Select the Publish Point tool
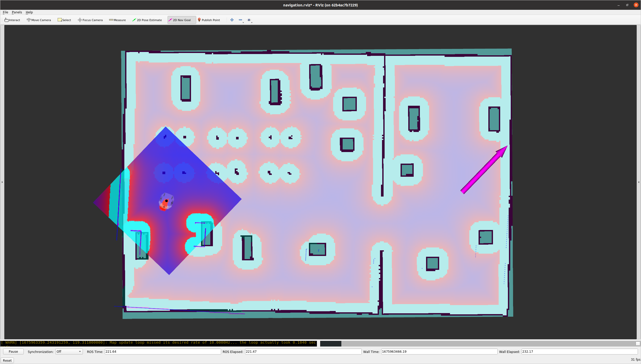Viewport: 641px width, 364px height. tap(209, 20)
